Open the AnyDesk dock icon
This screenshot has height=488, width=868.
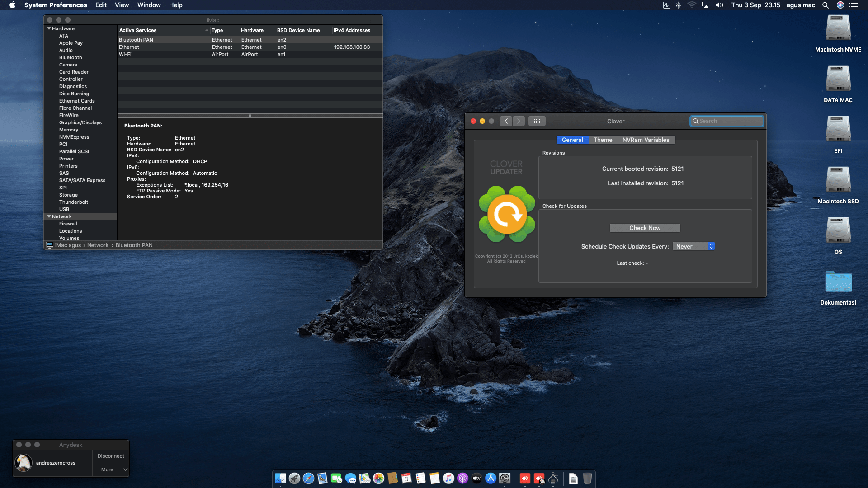525,478
